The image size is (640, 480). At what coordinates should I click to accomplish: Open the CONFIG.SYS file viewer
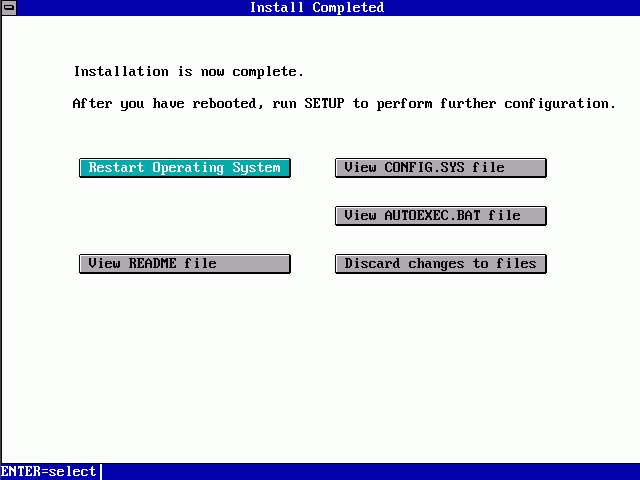pos(440,168)
